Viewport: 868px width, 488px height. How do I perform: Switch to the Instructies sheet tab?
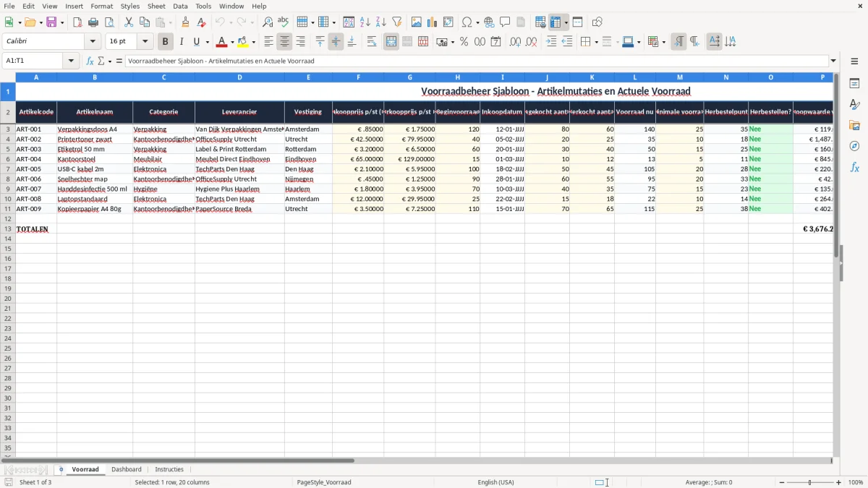(169, 469)
